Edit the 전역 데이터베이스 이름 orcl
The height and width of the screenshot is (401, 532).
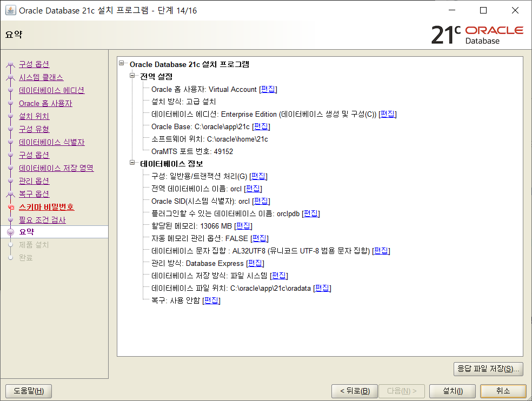point(253,189)
